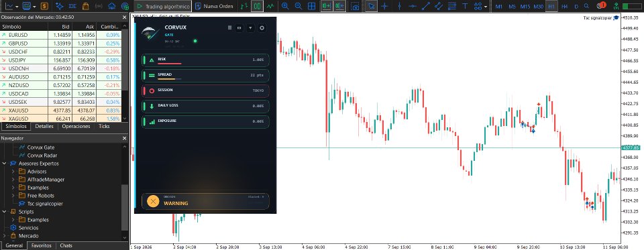Click the Corvux panel circle settings button

262,28
